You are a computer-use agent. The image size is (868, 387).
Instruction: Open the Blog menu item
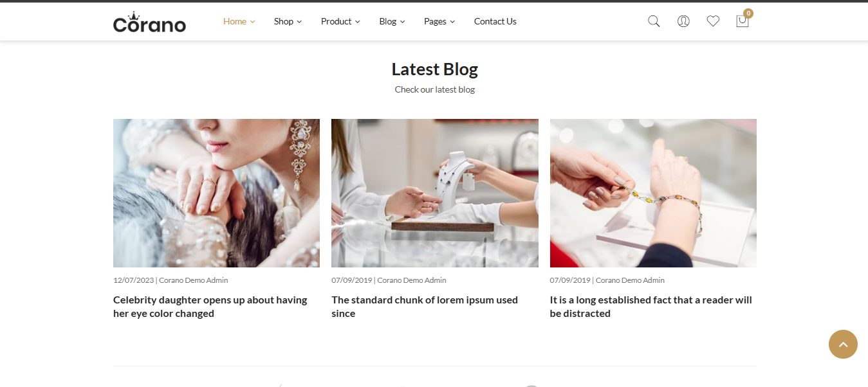pos(392,21)
